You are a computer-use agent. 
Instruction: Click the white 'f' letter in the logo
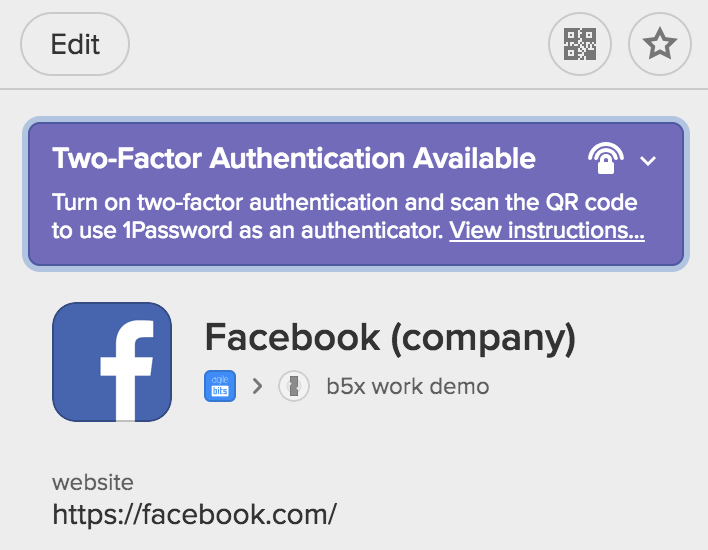pos(126,370)
